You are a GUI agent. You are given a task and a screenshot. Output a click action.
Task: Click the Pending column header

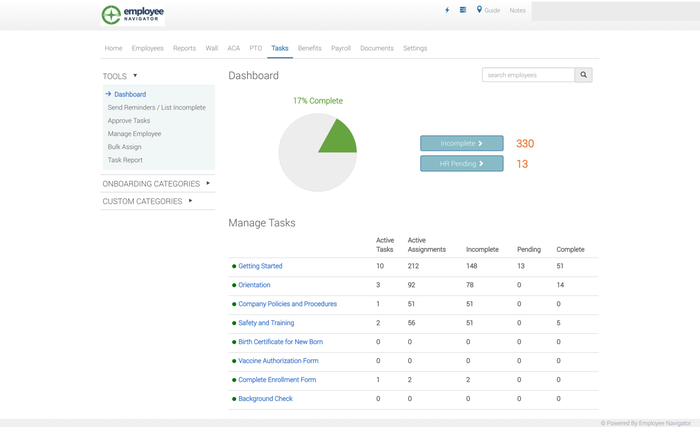tap(529, 250)
